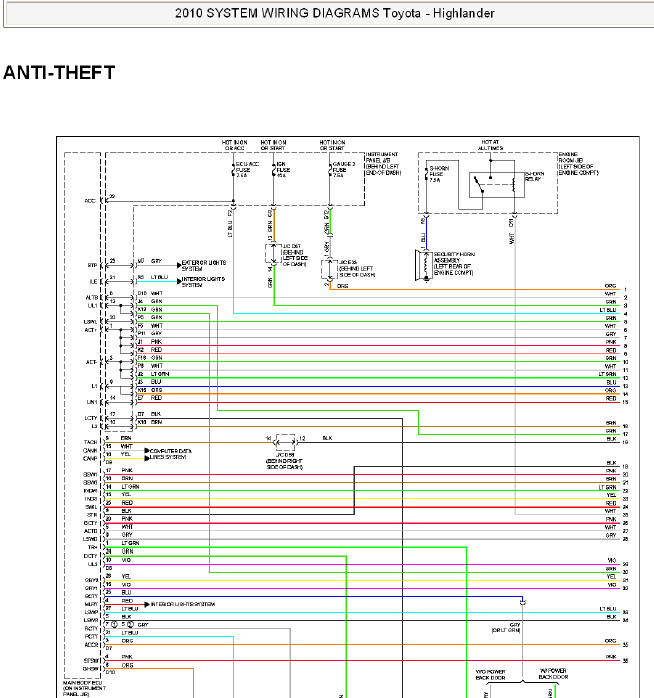This screenshot has height=698, width=654.
Task: Click the "EXTERIOR LIGHTS SYSTEM" reference
Action: pos(203,265)
